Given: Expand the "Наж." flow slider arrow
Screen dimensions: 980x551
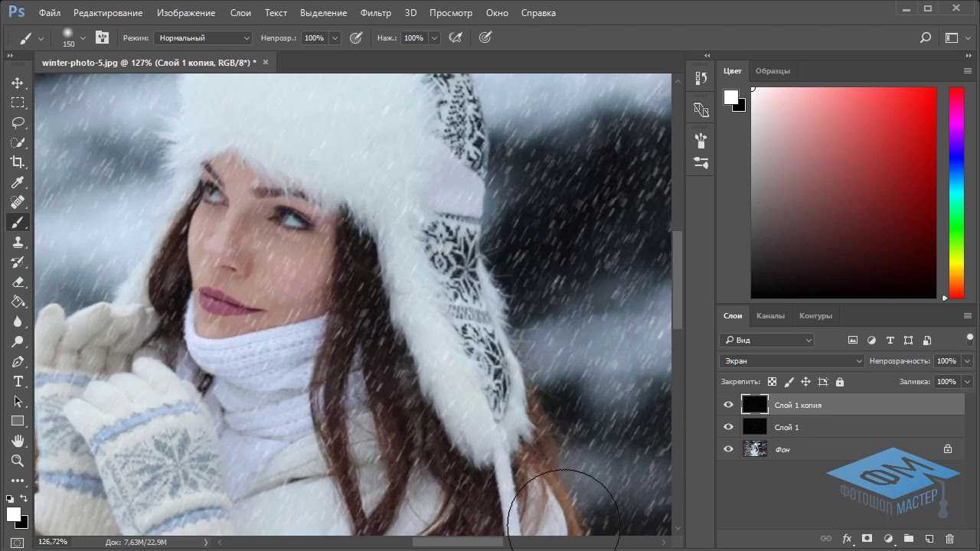Looking at the screenshot, I should tap(434, 37).
